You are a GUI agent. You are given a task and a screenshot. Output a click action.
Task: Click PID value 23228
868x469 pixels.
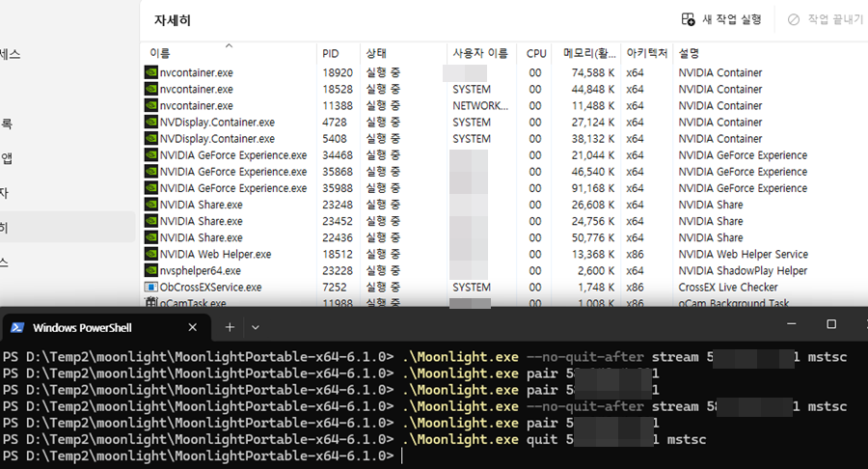(x=338, y=271)
